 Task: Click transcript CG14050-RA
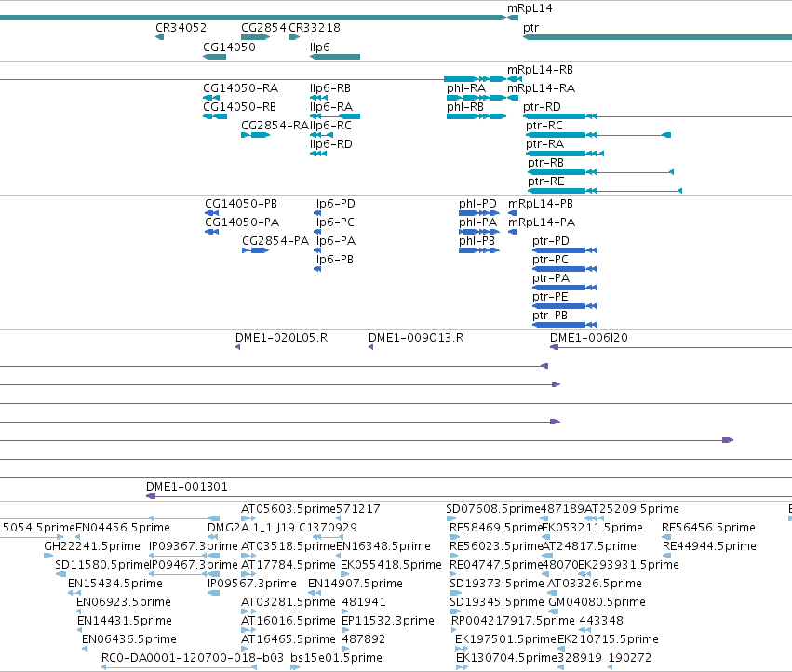(x=211, y=98)
